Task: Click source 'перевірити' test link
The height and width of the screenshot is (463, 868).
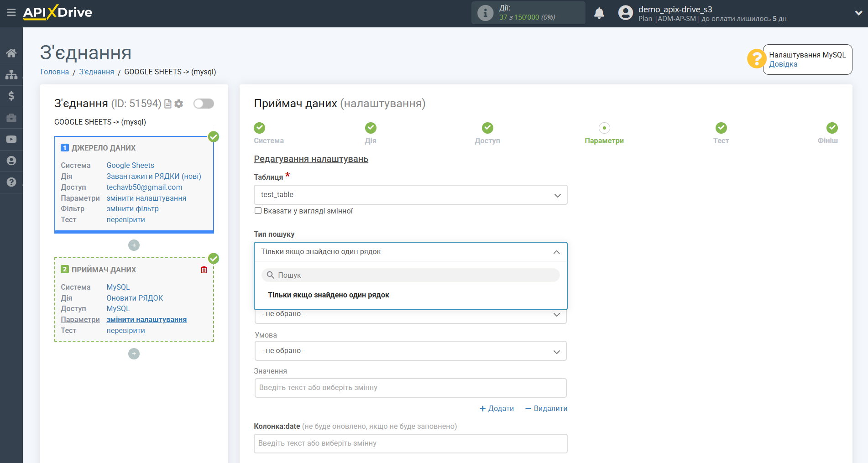Action: pyautogui.click(x=126, y=219)
